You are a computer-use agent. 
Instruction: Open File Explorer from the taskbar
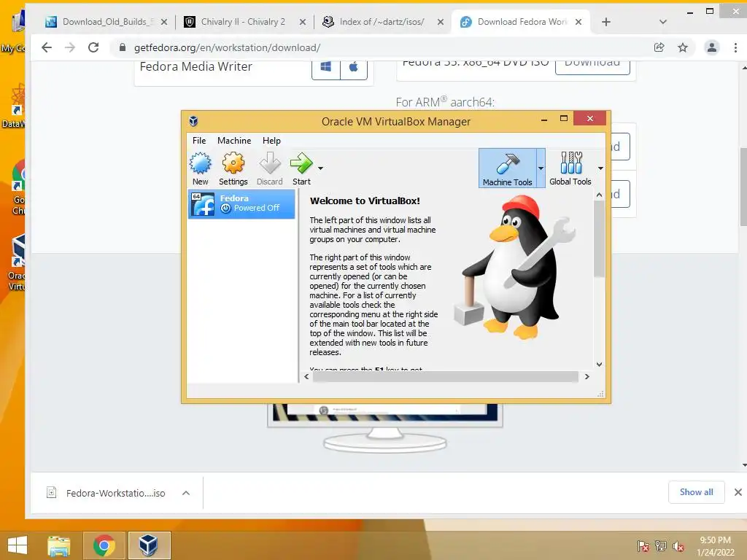tap(59, 545)
